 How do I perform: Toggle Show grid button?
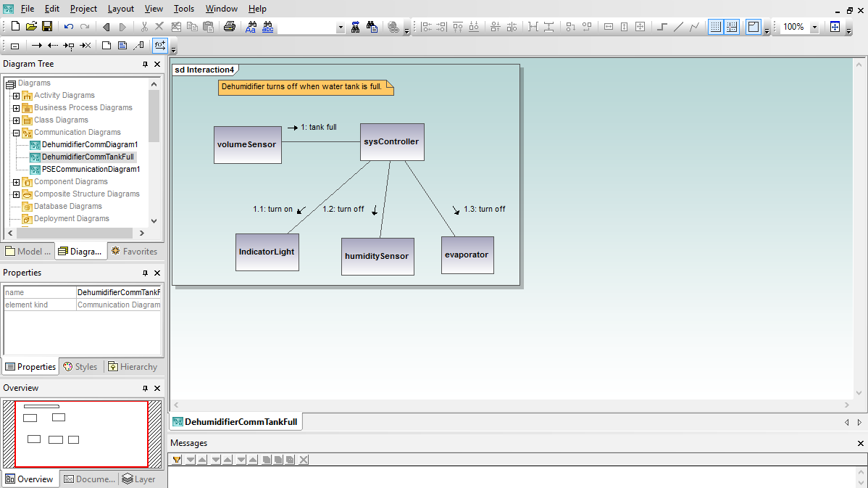pyautogui.click(x=715, y=27)
